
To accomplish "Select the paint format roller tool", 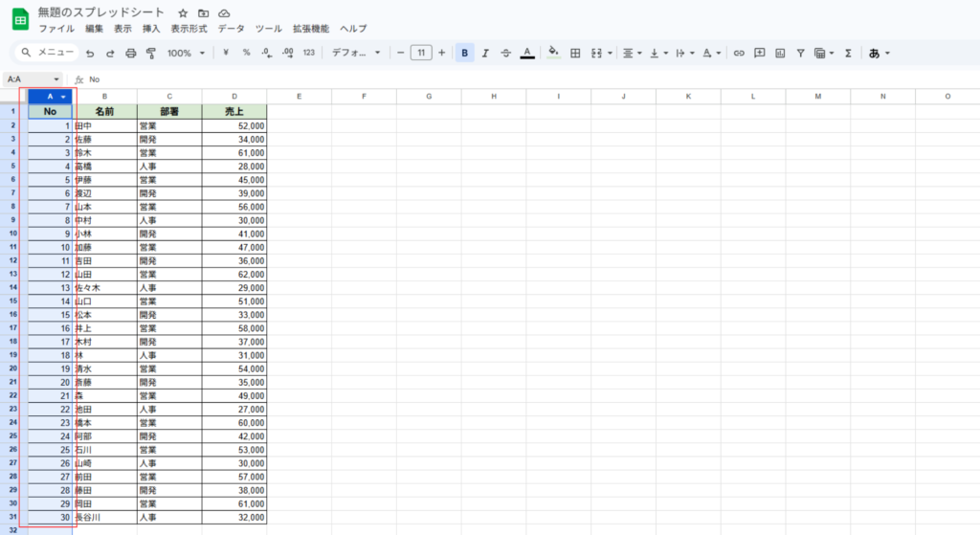I will [150, 54].
